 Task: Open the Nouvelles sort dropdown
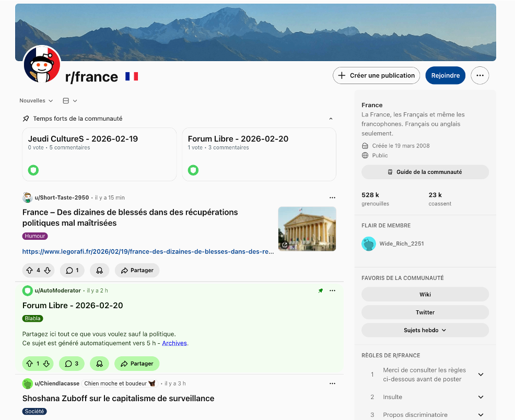[x=36, y=101]
